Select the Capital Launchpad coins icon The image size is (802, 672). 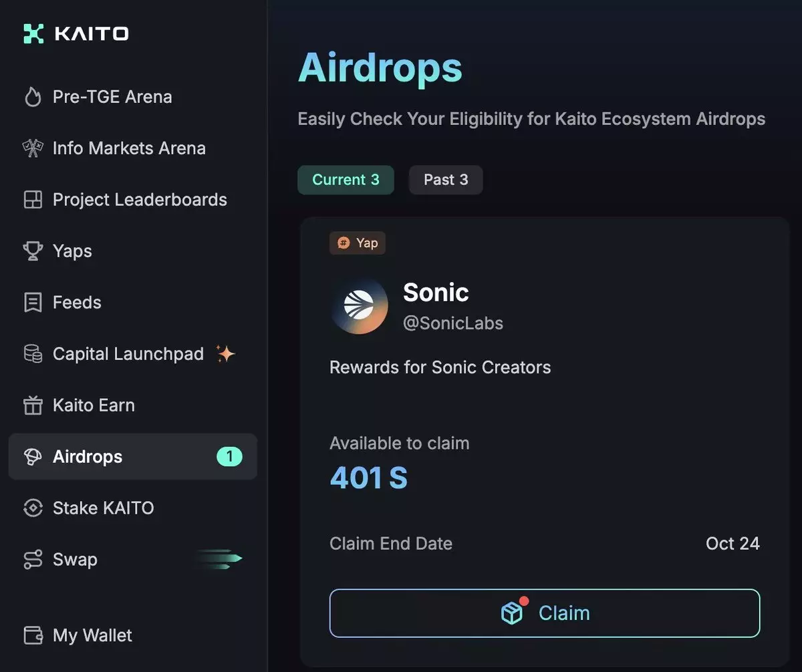33,354
